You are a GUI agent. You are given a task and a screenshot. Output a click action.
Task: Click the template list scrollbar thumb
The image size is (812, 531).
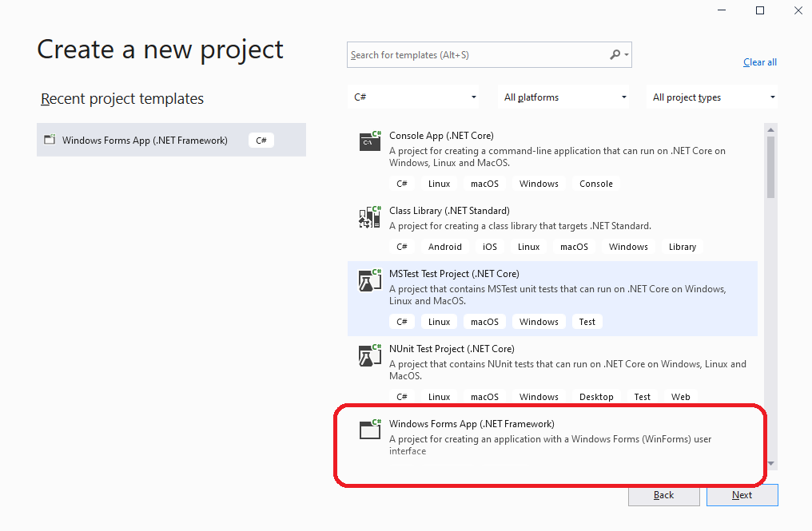(x=770, y=167)
